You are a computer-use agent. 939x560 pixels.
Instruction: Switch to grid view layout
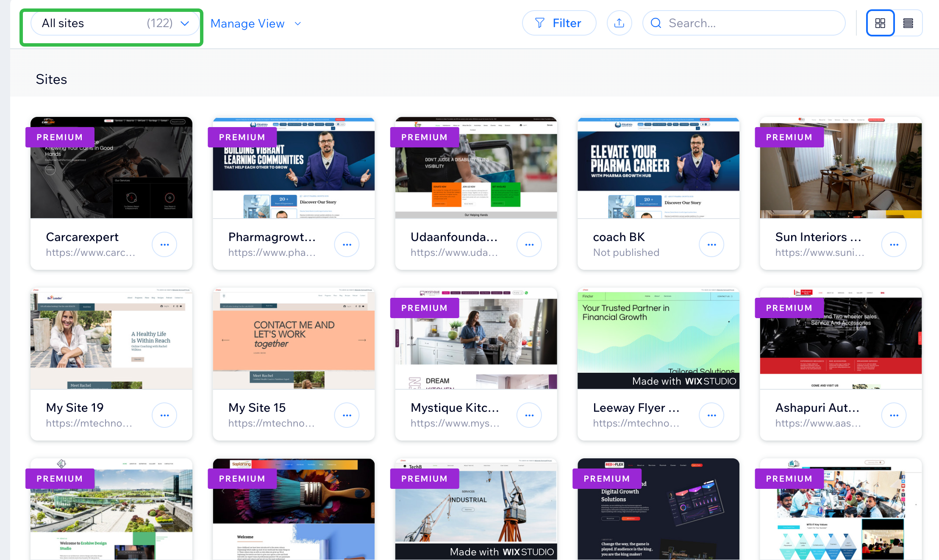click(880, 23)
